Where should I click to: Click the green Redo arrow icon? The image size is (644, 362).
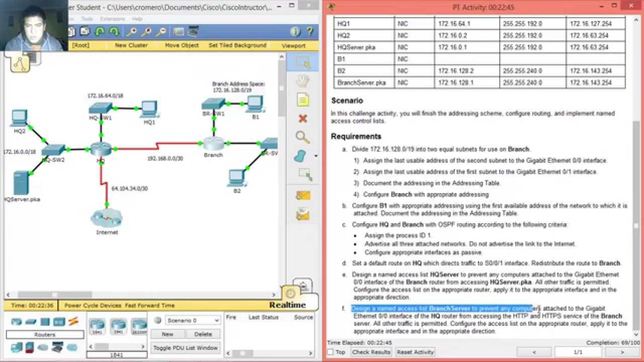(x=114, y=32)
